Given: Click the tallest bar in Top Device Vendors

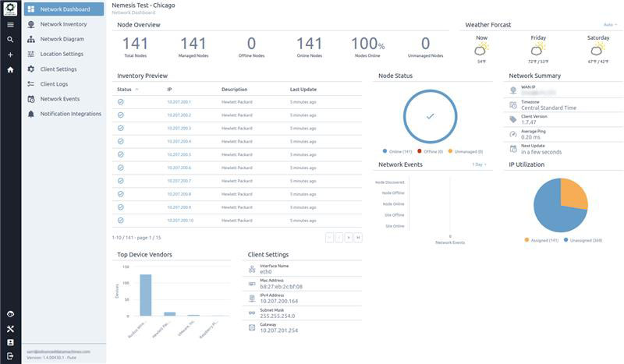Looking at the screenshot, I should tap(146, 295).
